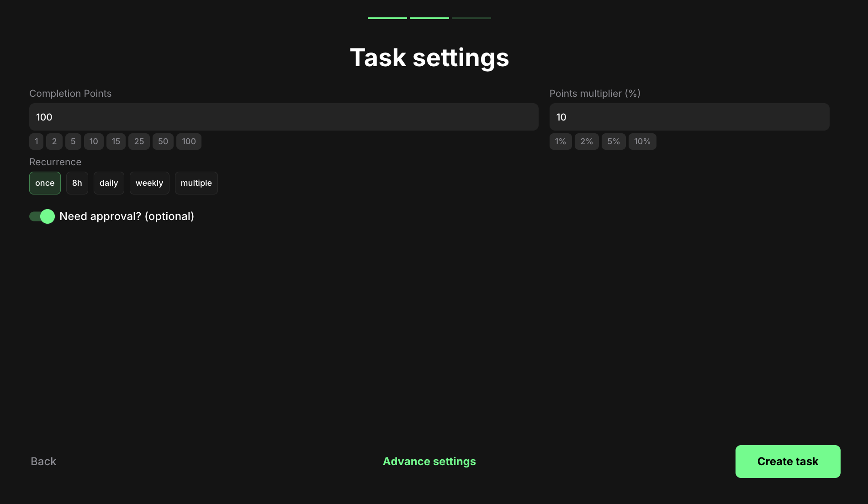Set multiplier preset to 1%

tap(561, 142)
